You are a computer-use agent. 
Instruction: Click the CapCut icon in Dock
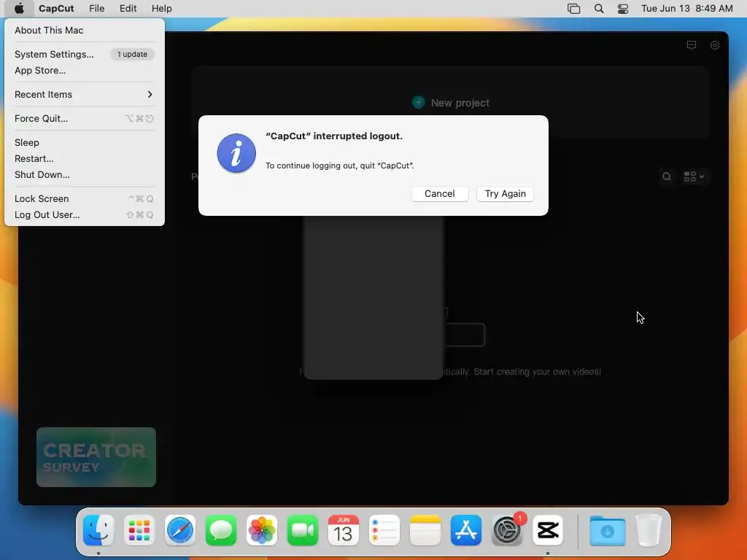548,531
